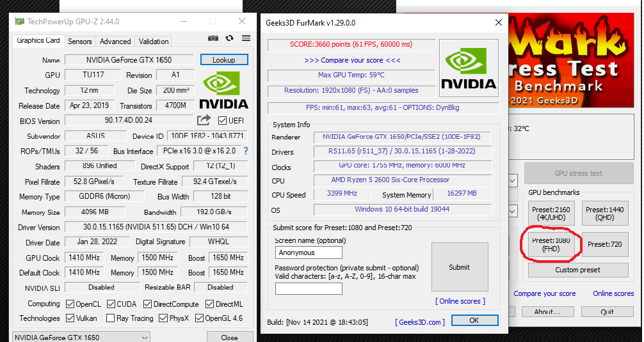The image size is (644, 342).
Task: Switch to the Sensors tab
Action: 79,42
